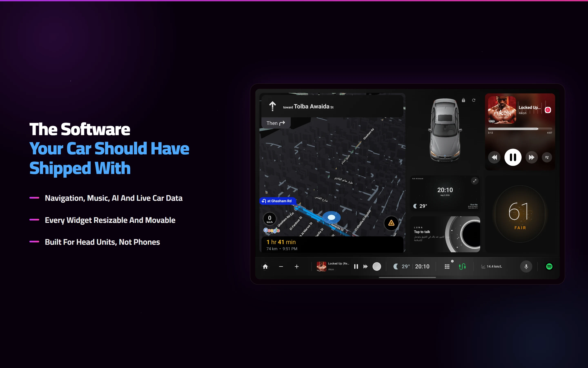Pause the song in the music widget
The width and height of the screenshot is (588, 368).
point(513,157)
